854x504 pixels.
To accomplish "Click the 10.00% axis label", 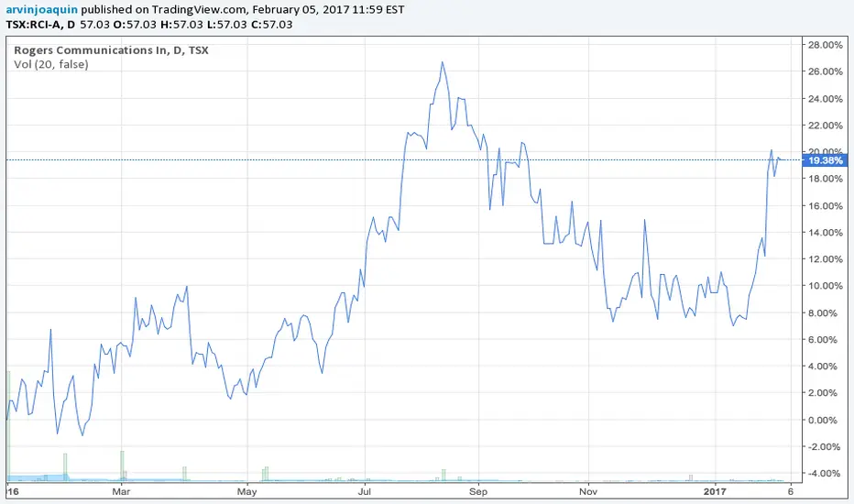I will [x=825, y=286].
